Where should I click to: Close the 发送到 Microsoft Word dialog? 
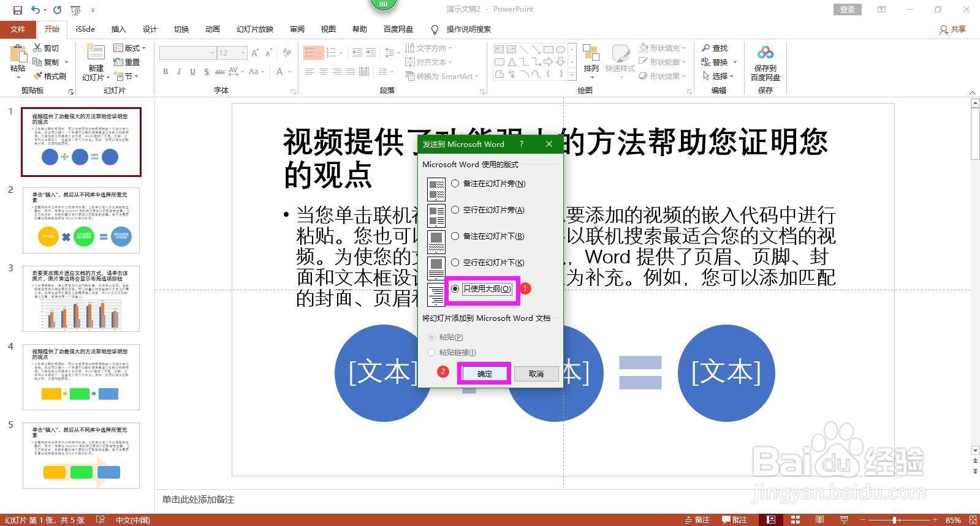click(x=549, y=144)
